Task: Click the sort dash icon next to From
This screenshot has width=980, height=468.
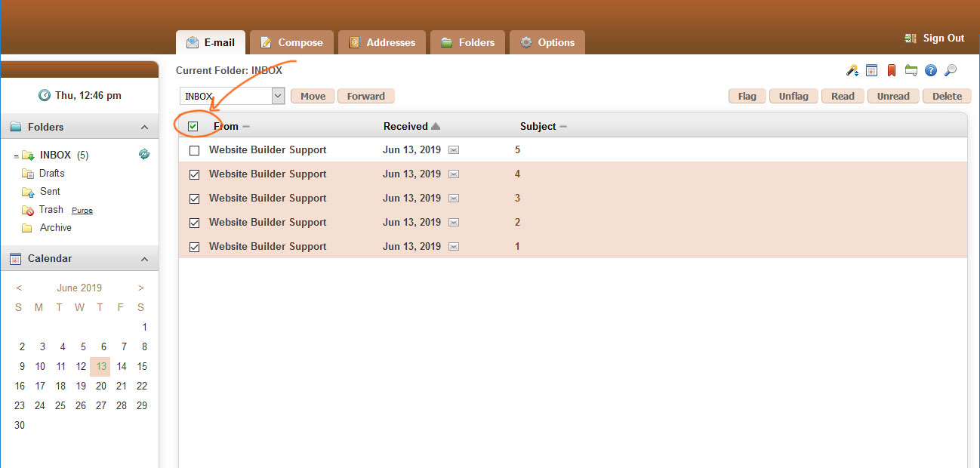Action: pyautogui.click(x=246, y=127)
